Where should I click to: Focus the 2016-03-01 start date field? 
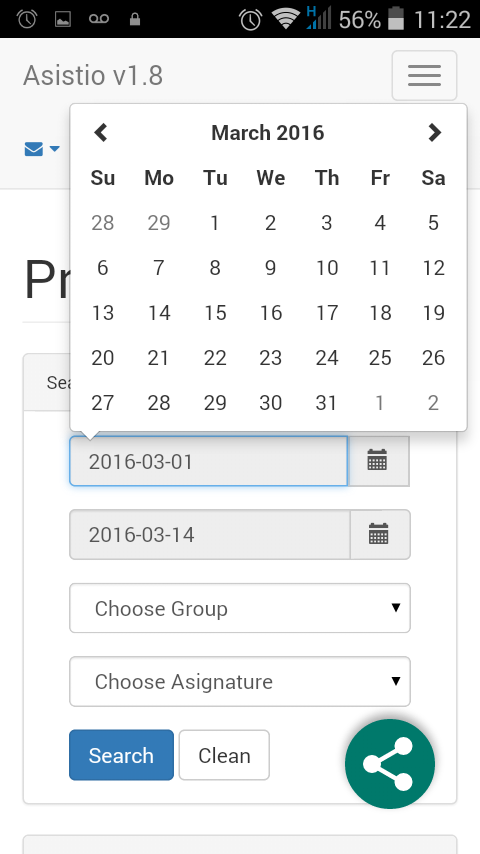point(208,461)
